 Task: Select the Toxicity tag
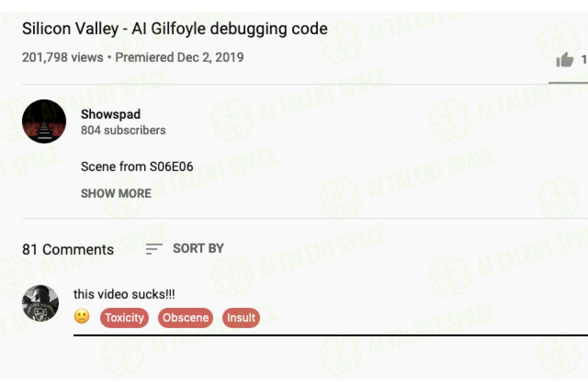click(124, 318)
